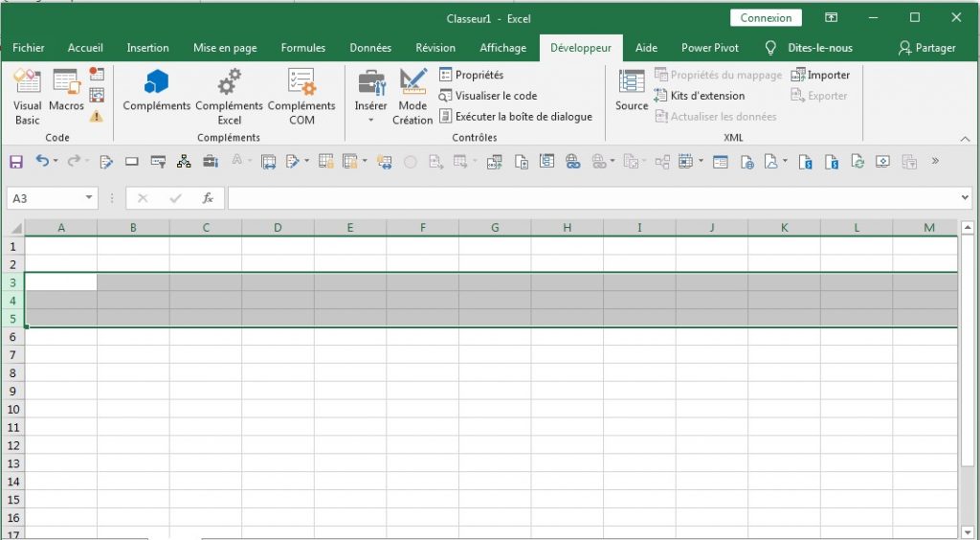Click the Undo arrow icon
980x540 pixels.
point(42,162)
